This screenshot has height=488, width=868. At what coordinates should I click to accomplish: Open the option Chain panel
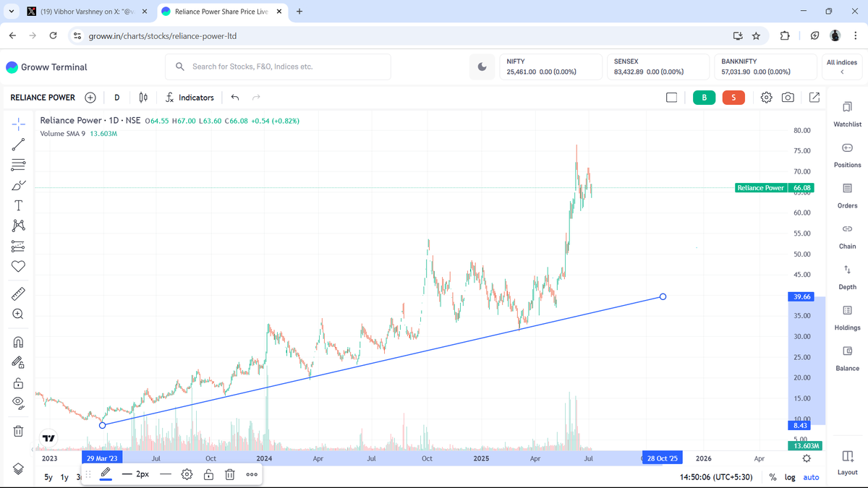tap(848, 236)
